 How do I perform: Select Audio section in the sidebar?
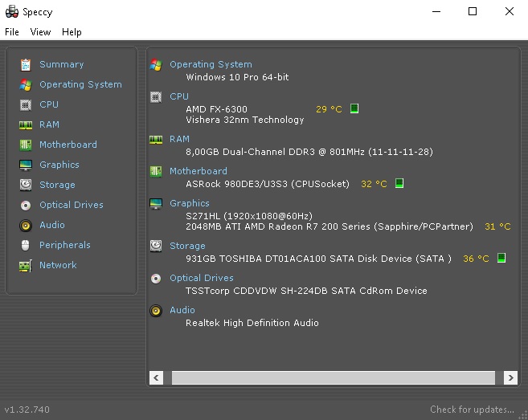click(x=52, y=225)
